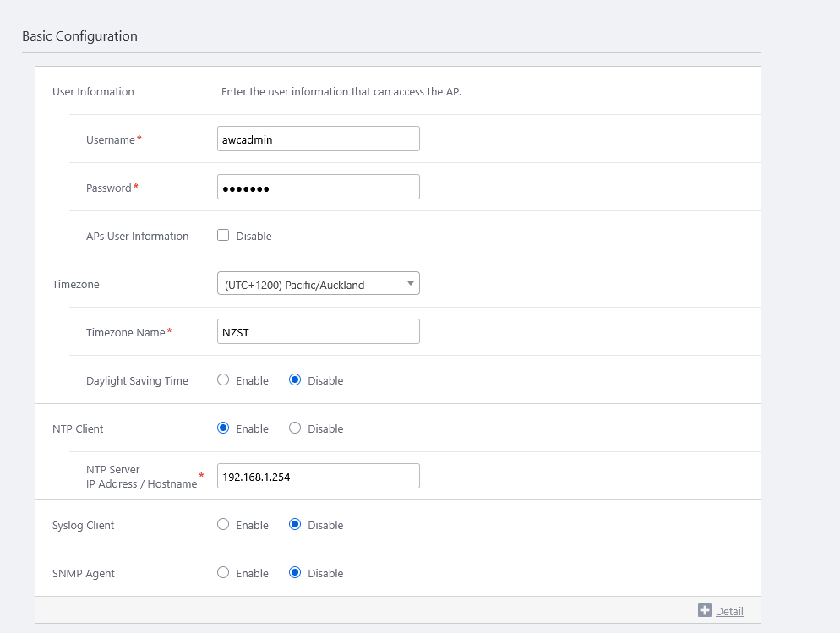Click the Username input field
Screen dimensions: 840x633
318,139
